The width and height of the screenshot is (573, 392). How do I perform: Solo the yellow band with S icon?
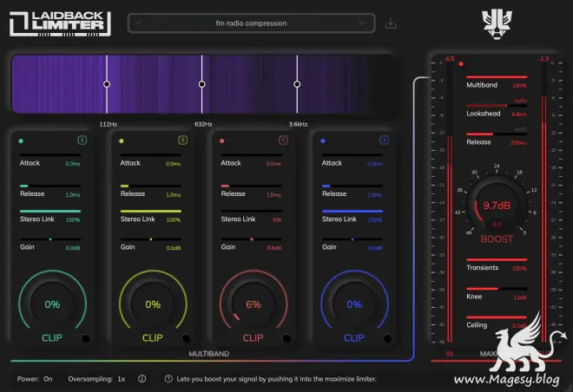click(x=182, y=140)
